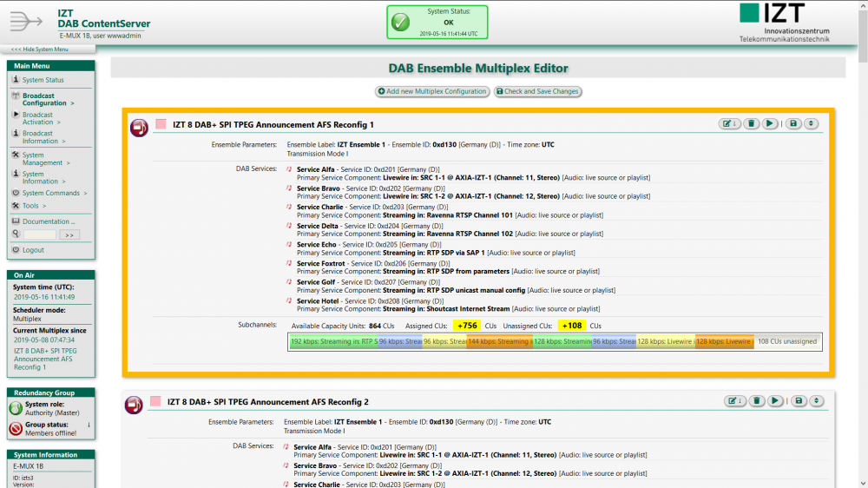
Task: Open the System Status menu item
Action: 43,80
